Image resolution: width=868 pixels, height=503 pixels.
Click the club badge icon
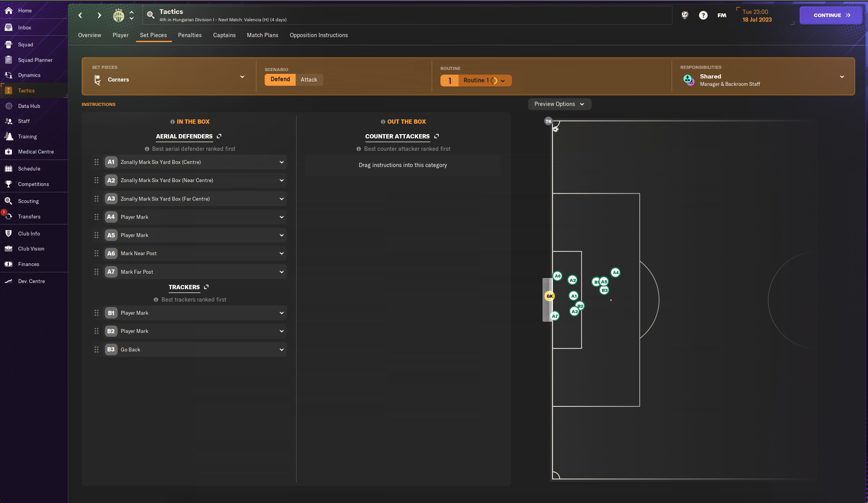pos(118,15)
